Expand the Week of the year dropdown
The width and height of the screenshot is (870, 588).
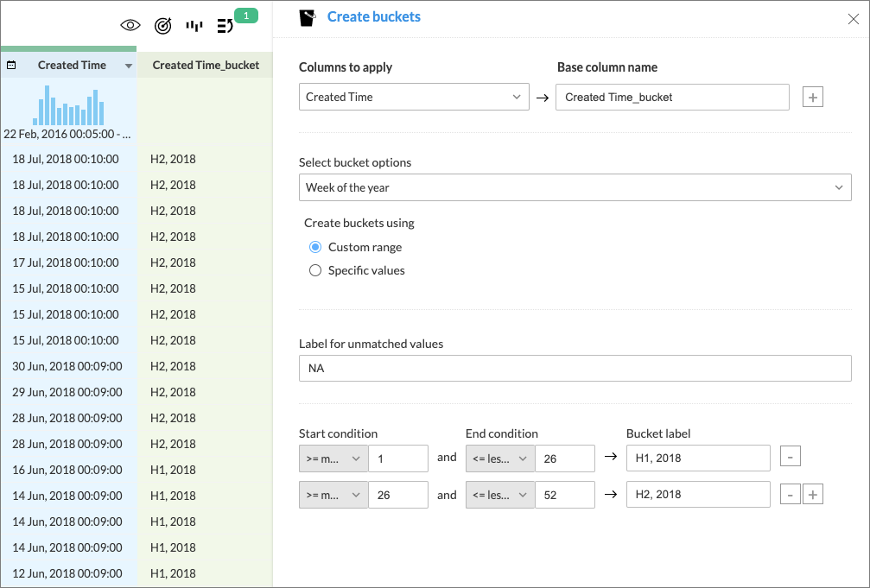coord(575,187)
